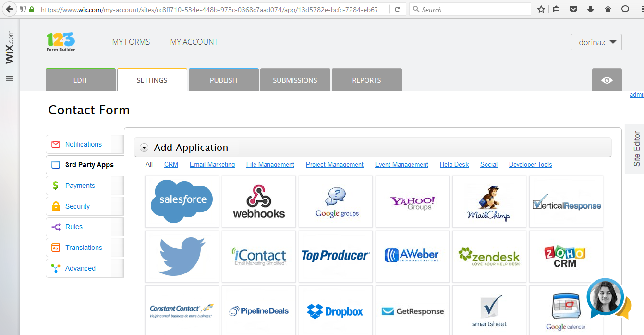Click the browser back arrow button

tap(9, 9)
